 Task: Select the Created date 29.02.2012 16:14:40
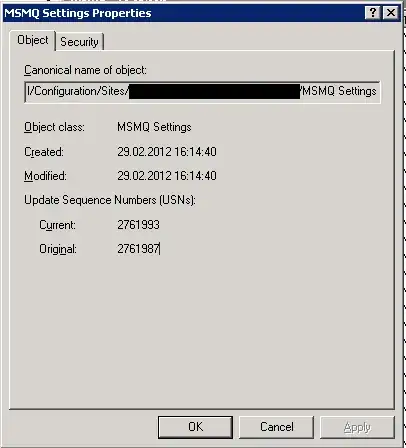(167, 152)
